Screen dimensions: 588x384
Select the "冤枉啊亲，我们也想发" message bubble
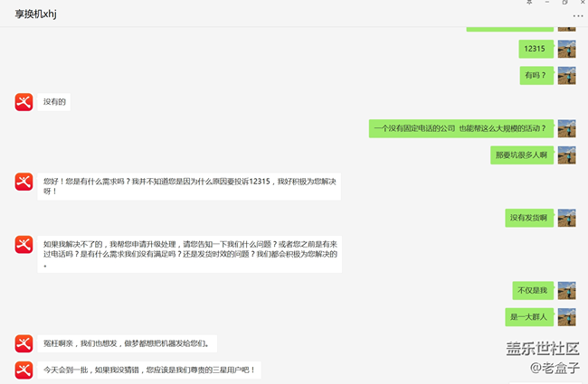point(127,343)
